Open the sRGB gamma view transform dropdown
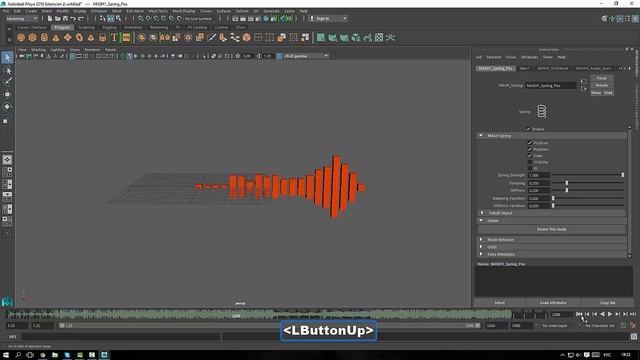 (x=306, y=56)
